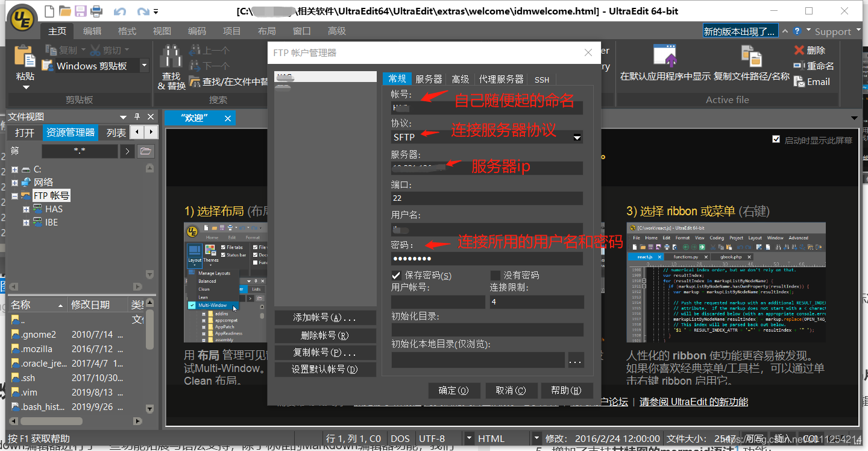Create a new file from quick access toolbar
Screen dimensions: 868x451
(49, 11)
